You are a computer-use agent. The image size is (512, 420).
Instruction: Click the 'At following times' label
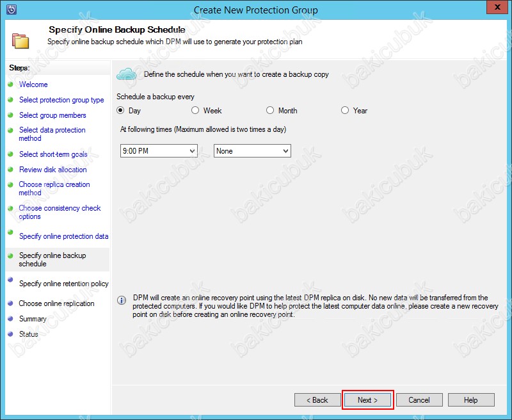tap(203, 129)
